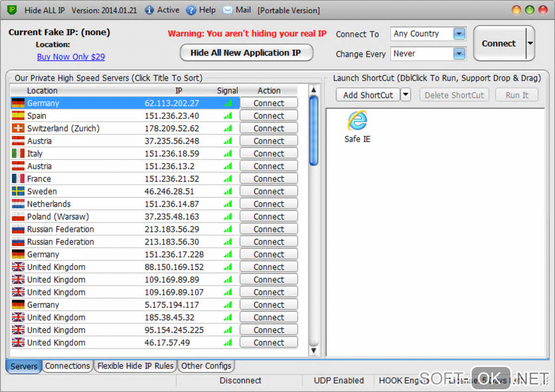Click the Delete ShortCut button
This screenshot has width=555, height=392.
[454, 95]
